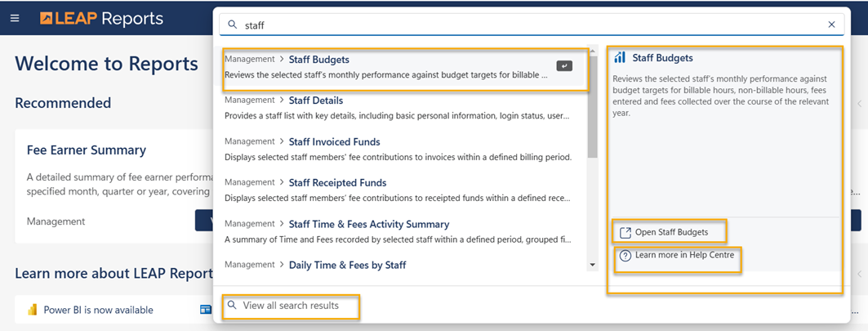Click the Help Centre question mark icon
Viewport: 868px width, 331px height.
tap(625, 256)
